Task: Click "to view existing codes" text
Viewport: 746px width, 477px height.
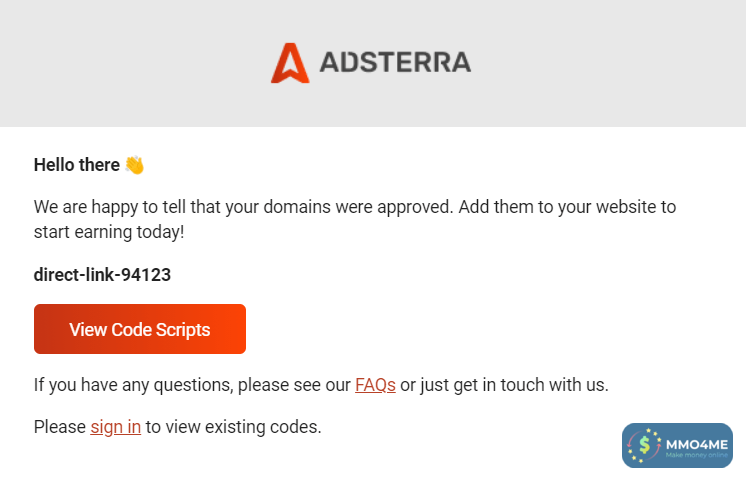Action: coord(233,427)
